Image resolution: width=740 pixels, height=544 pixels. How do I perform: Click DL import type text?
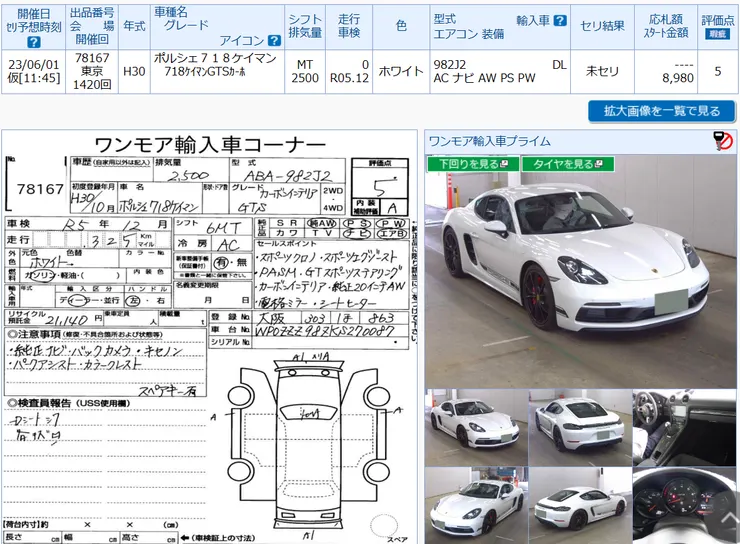559,65
